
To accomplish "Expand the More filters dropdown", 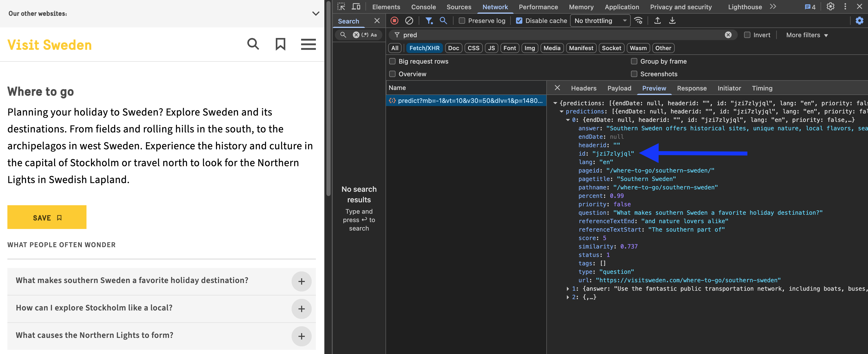I will [807, 35].
